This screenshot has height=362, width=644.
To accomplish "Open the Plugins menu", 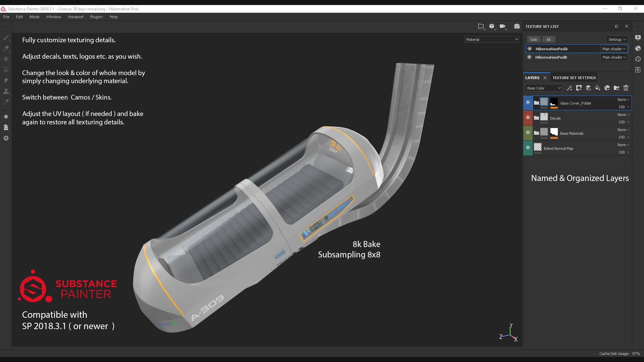I will point(97,17).
